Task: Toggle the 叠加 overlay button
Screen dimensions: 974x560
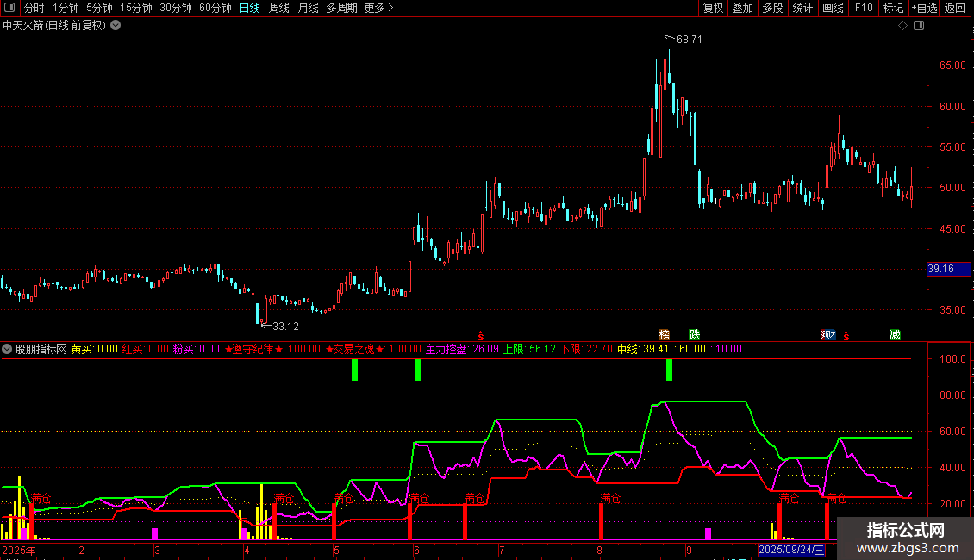Action: pyautogui.click(x=742, y=8)
